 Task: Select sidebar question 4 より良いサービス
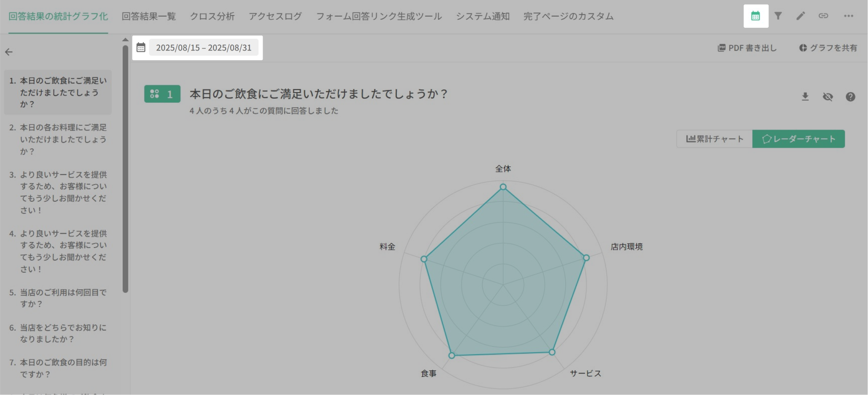click(58, 251)
